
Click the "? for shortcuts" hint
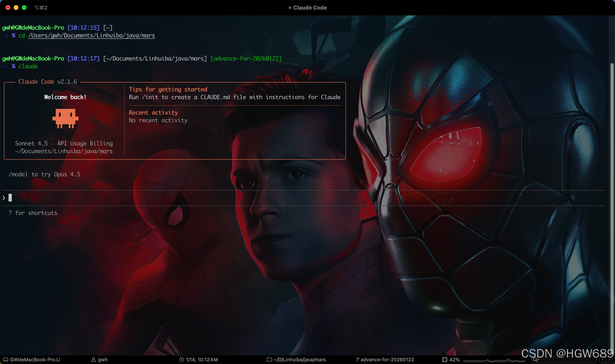click(x=33, y=213)
